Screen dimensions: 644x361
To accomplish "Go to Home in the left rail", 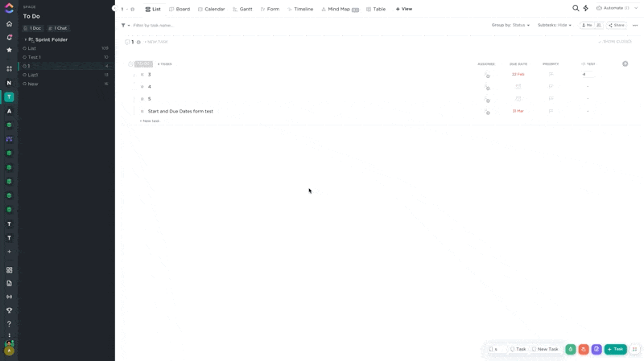I will pos(9,24).
